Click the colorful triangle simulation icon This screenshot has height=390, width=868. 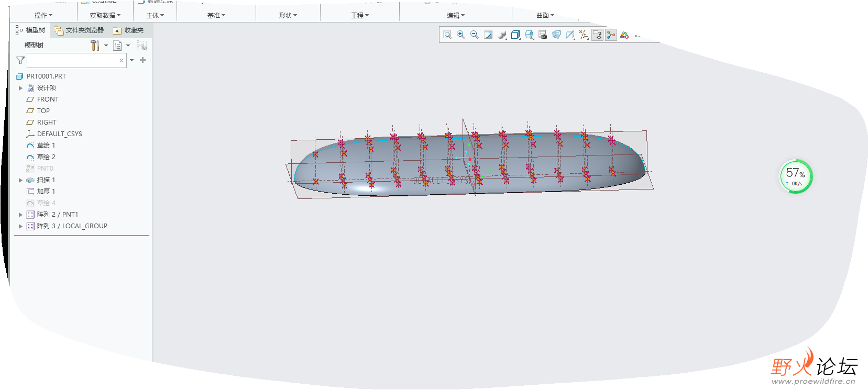point(624,35)
